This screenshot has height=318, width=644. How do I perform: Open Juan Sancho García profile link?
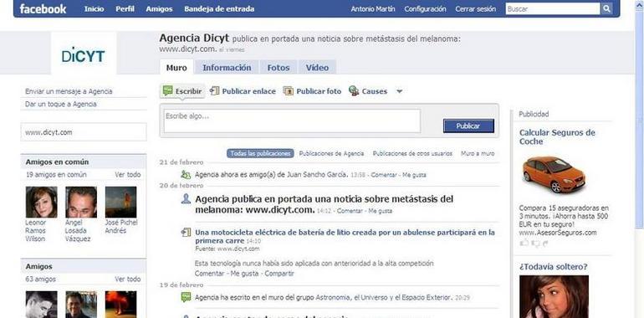click(317, 175)
